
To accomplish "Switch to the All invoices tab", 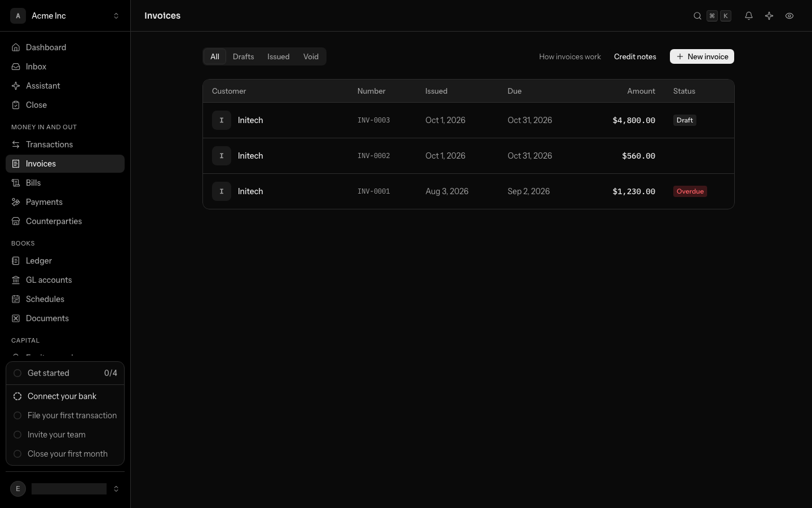I will pyautogui.click(x=215, y=56).
